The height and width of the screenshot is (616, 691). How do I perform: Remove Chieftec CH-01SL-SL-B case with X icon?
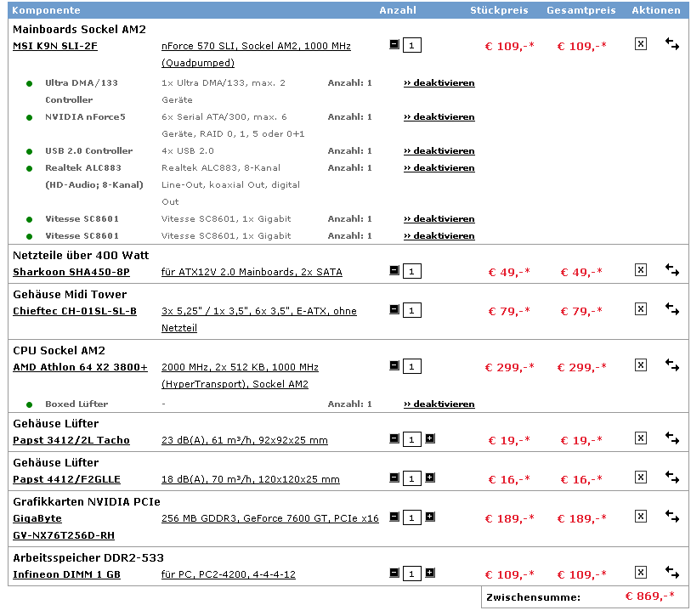[x=641, y=309]
